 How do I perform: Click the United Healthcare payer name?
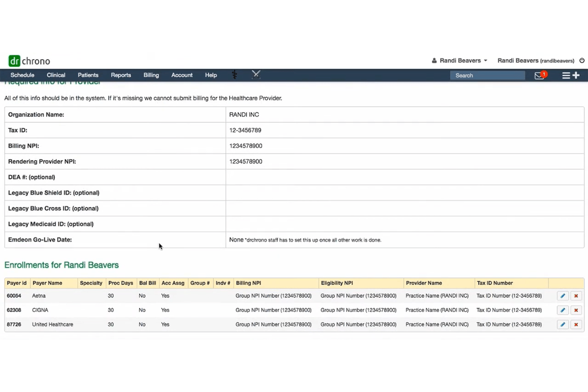tap(53, 324)
